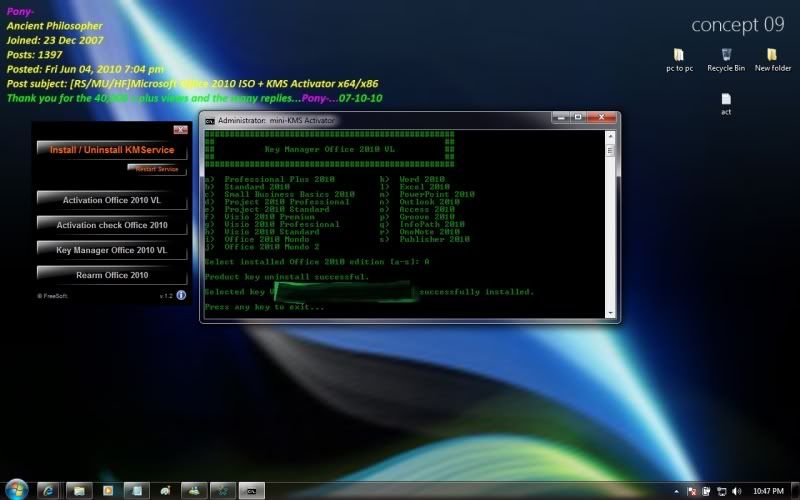The height and width of the screenshot is (500, 800).
Task: Click 'Publisher 2010' in the console list
Action: (434, 239)
